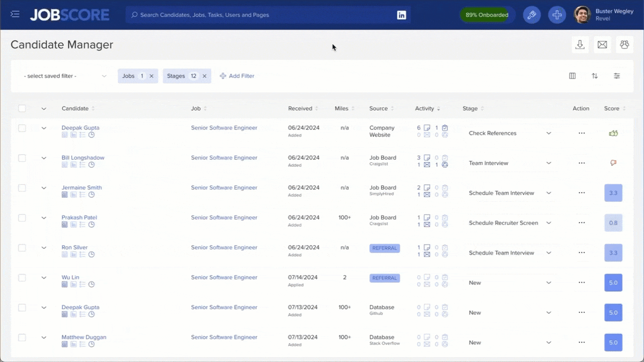The image size is (644, 362).
Task: Select the checkbox next to Wu Lin
Action: [x=22, y=278]
